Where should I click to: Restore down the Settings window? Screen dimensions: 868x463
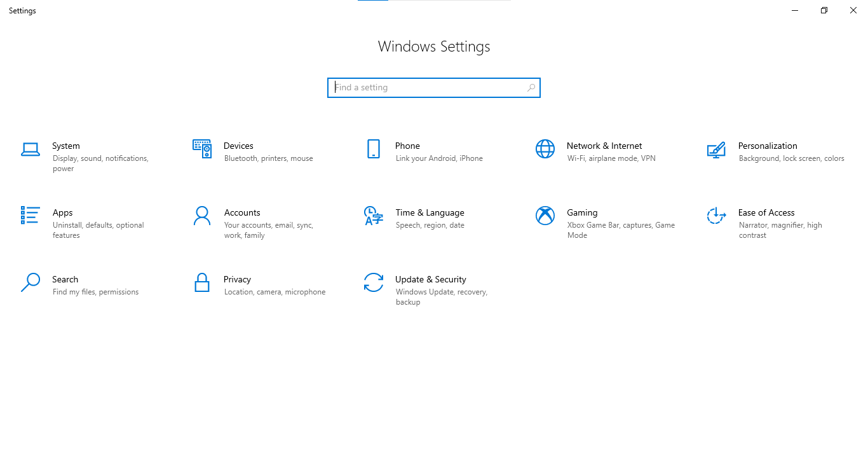tap(824, 10)
